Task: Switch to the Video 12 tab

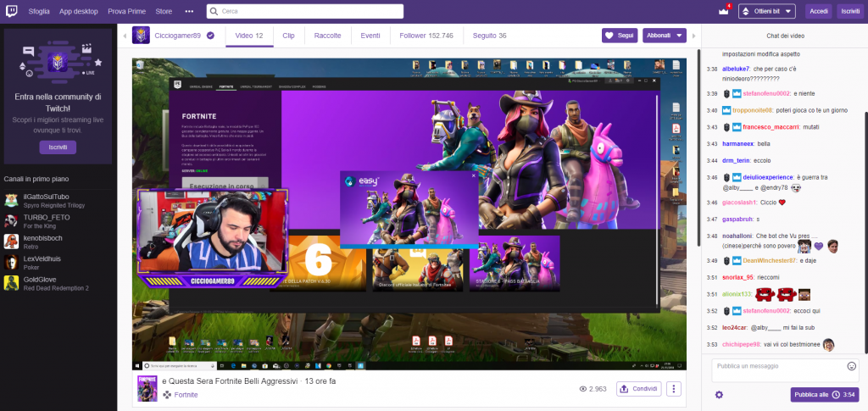Action: [249, 36]
